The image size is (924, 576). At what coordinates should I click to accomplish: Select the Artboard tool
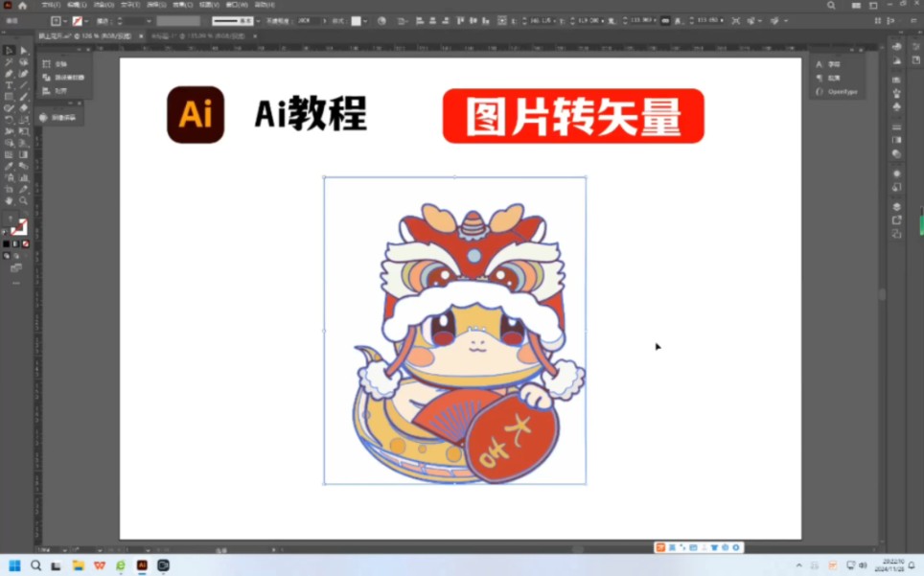[9, 189]
